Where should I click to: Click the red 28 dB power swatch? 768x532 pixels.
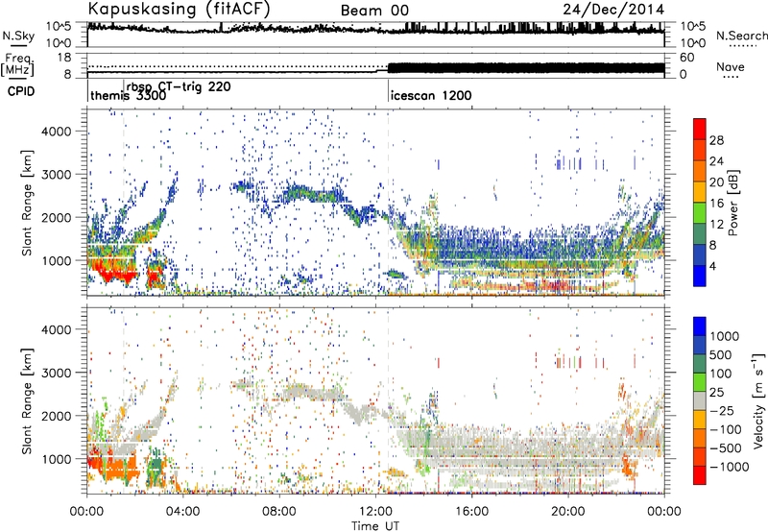(x=700, y=129)
